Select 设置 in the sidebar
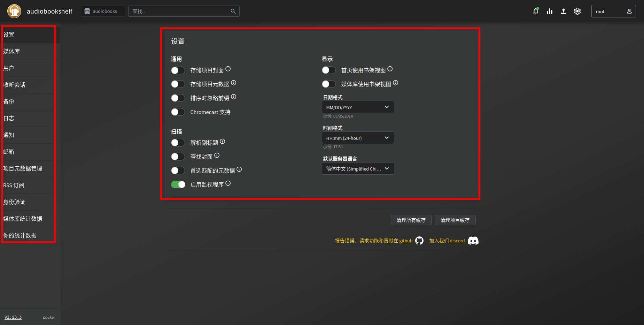 [x=30, y=35]
